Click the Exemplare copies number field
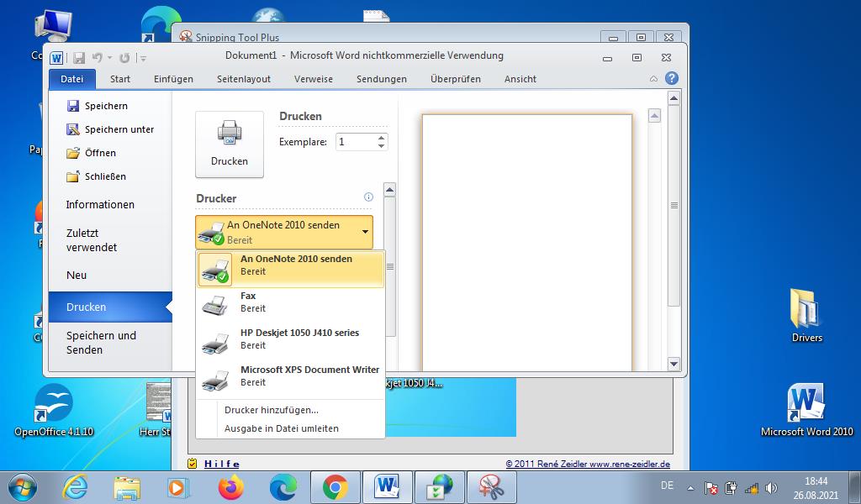This screenshot has width=861, height=504. point(357,142)
